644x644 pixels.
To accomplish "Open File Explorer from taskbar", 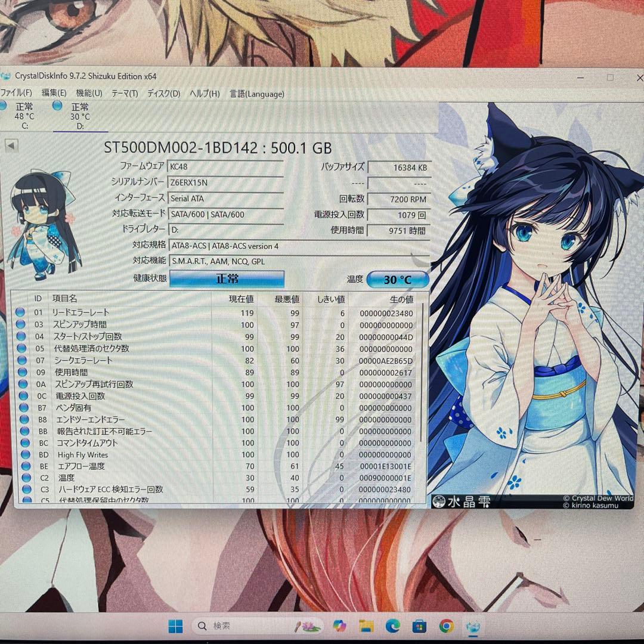I will [366, 626].
